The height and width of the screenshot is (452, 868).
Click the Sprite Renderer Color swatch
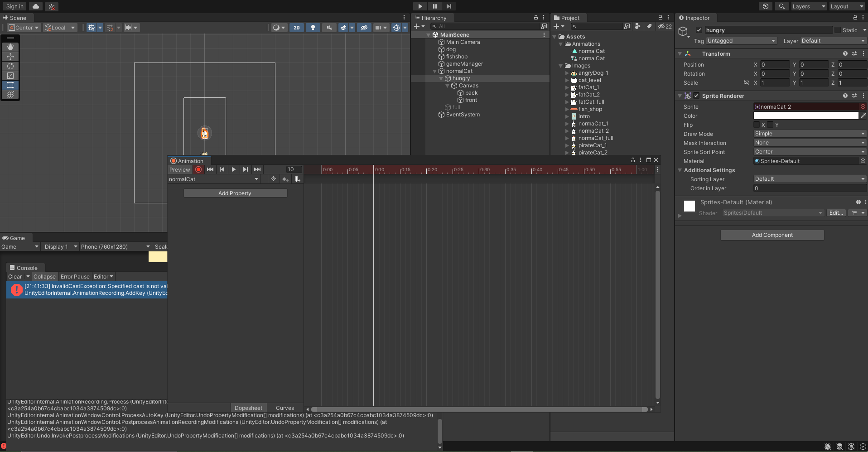[x=806, y=116]
